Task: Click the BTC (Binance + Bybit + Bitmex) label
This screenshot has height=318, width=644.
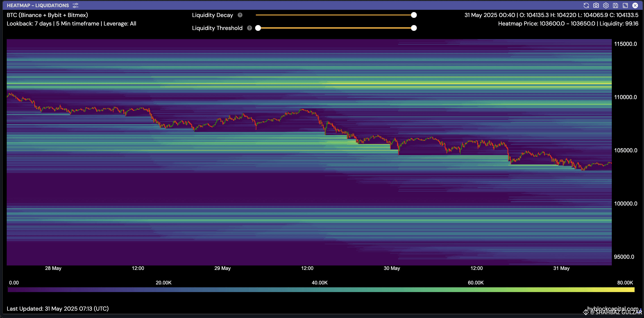Action: coord(47,15)
